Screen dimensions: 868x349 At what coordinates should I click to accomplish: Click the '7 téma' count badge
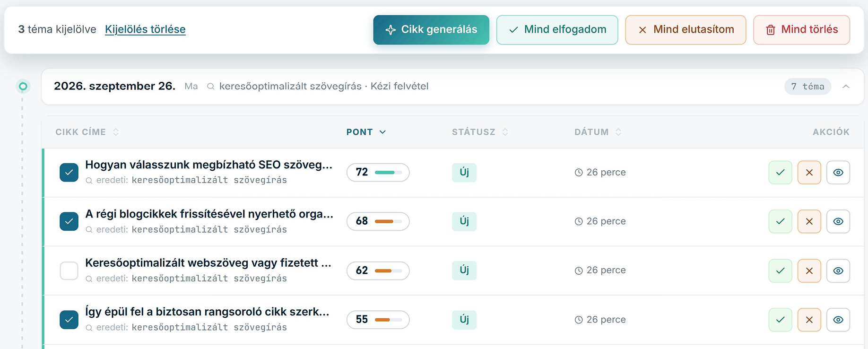(807, 87)
